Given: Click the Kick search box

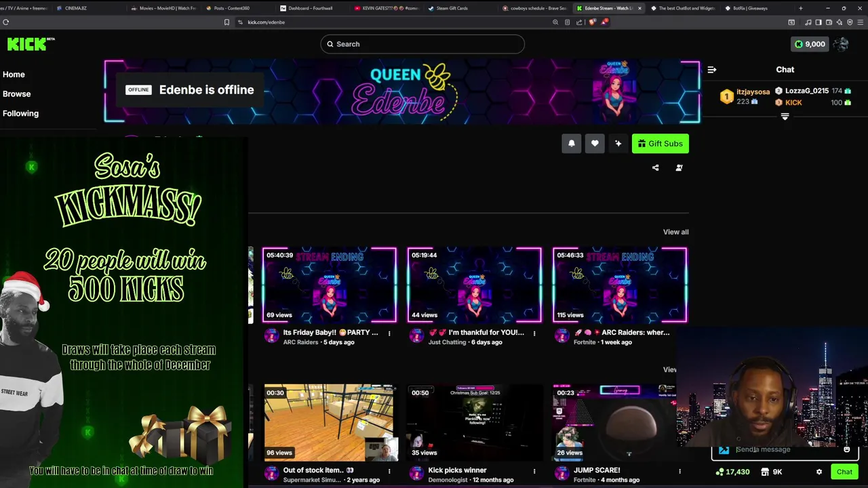Looking at the screenshot, I should coord(422,44).
